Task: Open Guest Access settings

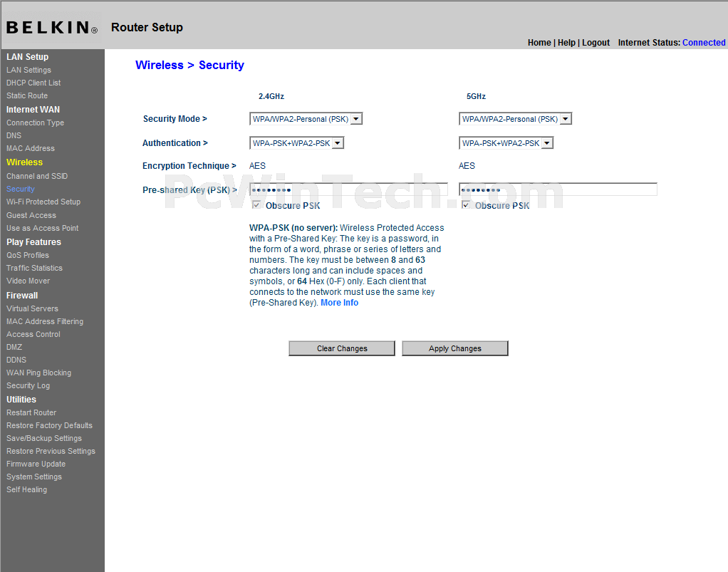Action: [31, 215]
